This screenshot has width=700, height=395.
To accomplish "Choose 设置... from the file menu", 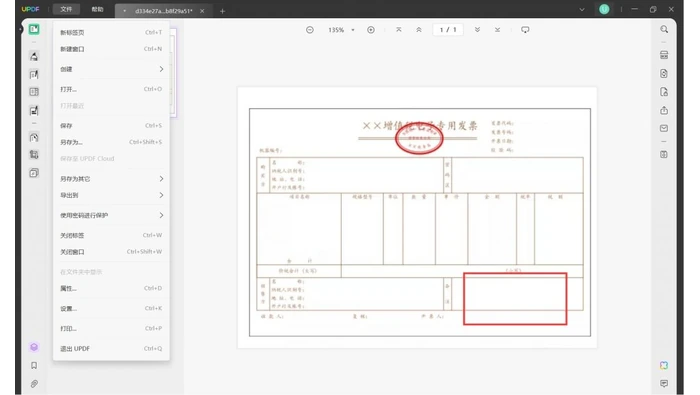I will click(x=111, y=308).
